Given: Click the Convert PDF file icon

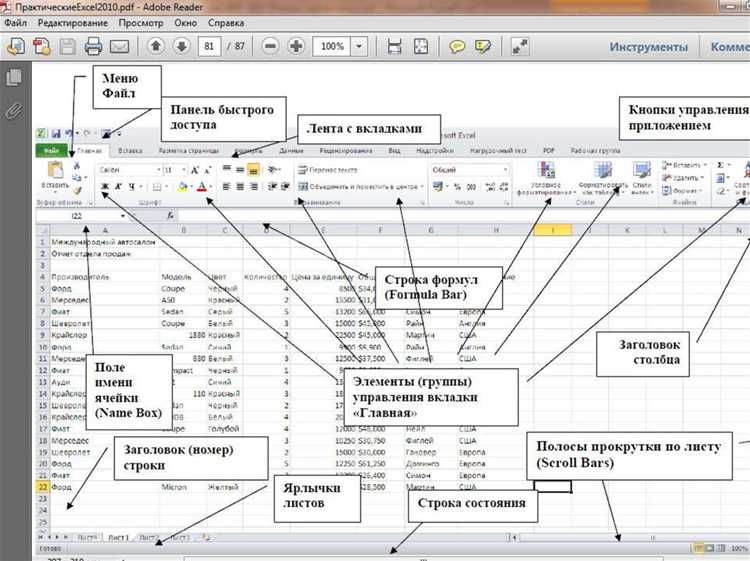Looking at the screenshot, I should click(42, 46).
